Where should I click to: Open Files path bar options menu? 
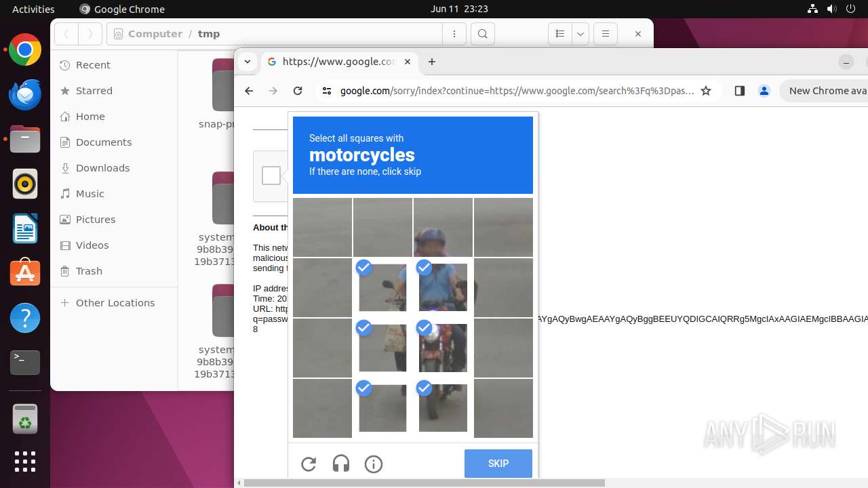454,34
